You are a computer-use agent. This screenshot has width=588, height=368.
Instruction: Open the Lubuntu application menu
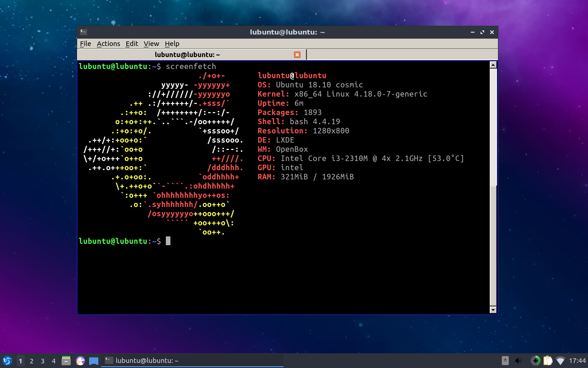pos(7,361)
